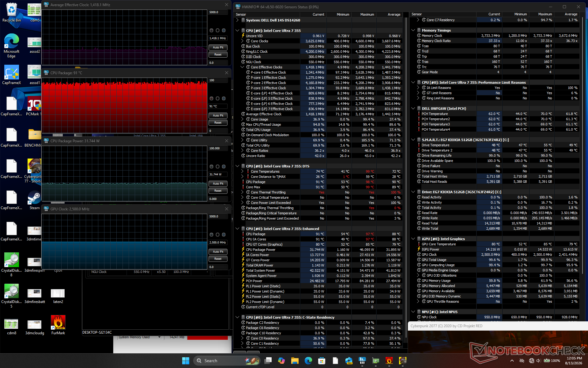The width and height of the screenshot is (588, 368).
Task: Launch Microsoft Edge from the desktop
Action: click(12, 45)
